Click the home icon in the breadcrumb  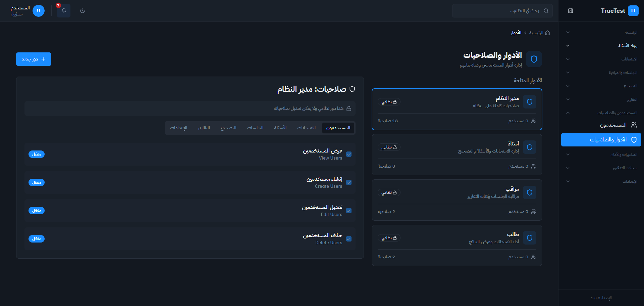coord(547,33)
